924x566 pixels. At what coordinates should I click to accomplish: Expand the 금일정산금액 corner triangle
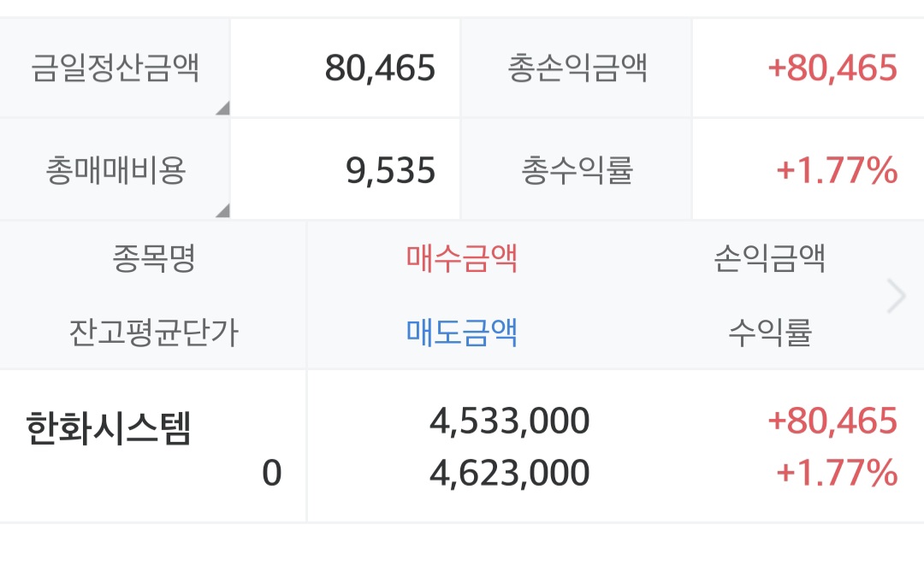(x=223, y=109)
